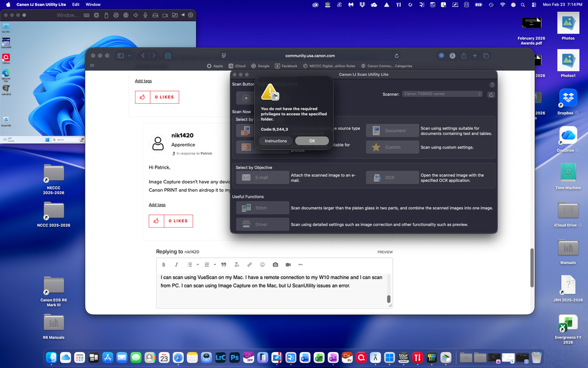Open Wi-Fi status in menu bar
The height and width of the screenshot is (368, 588).
point(503,5)
